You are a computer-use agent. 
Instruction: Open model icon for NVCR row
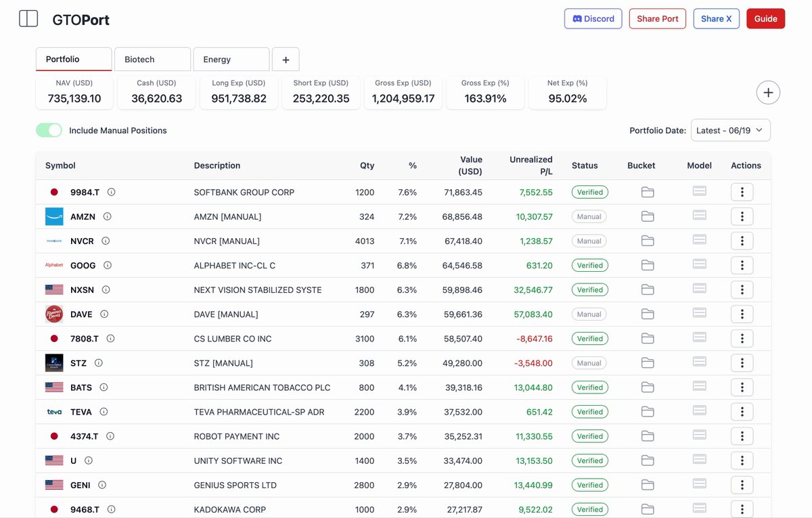point(700,240)
